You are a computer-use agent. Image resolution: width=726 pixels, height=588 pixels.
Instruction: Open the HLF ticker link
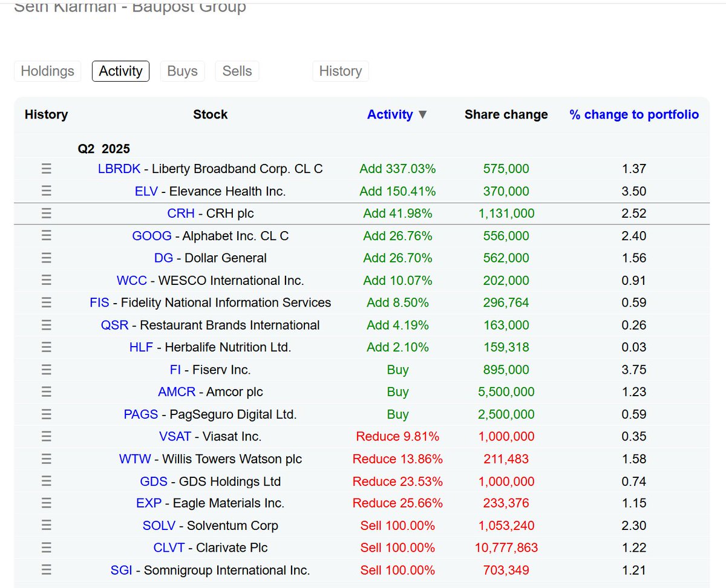[142, 347]
